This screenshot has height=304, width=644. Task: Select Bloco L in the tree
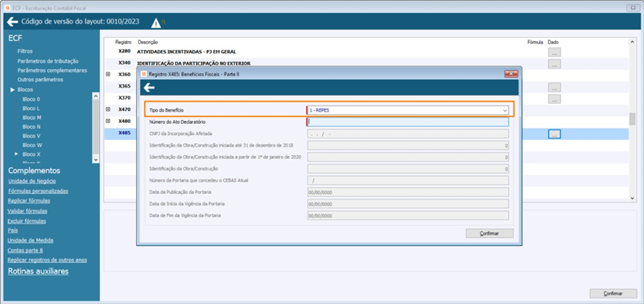(31, 109)
